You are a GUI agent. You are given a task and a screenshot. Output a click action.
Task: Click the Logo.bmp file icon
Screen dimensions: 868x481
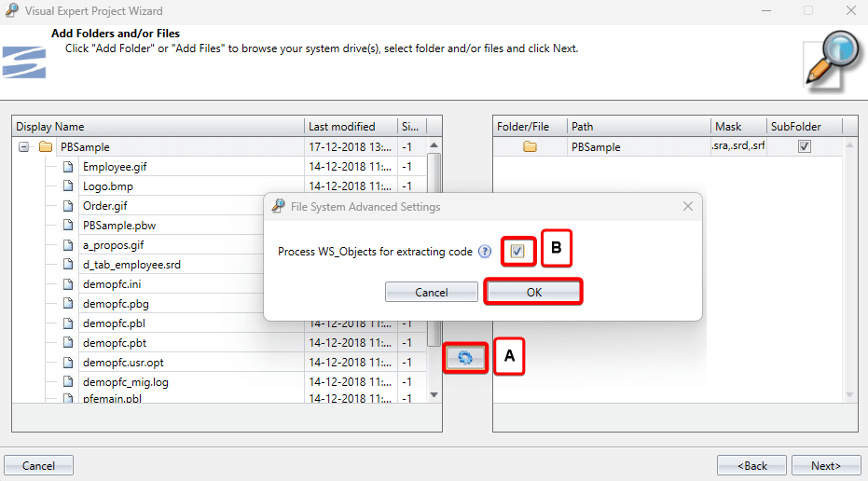67,186
